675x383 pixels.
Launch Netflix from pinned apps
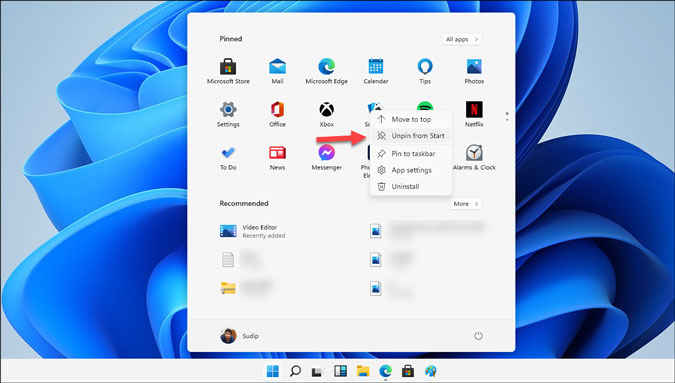pyautogui.click(x=474, y=114)
